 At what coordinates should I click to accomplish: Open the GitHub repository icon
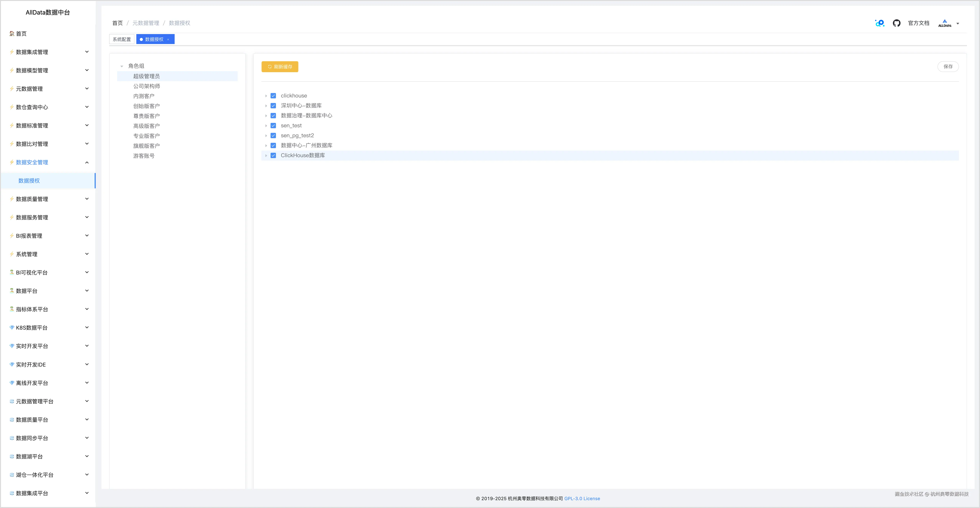click(x=896, y=23)
